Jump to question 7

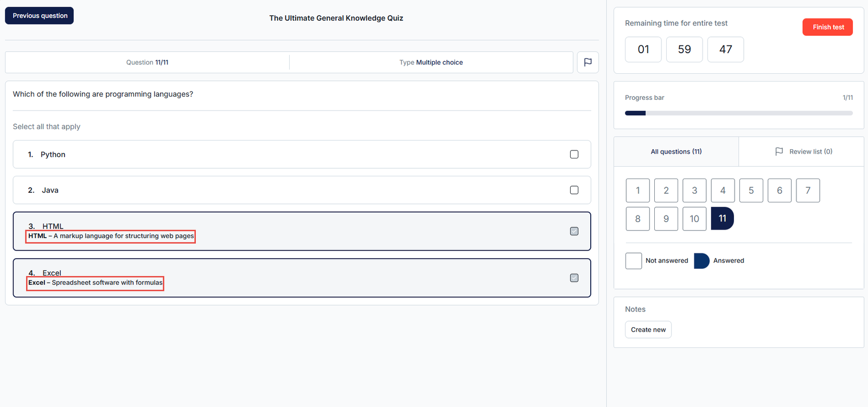[808, 190]
